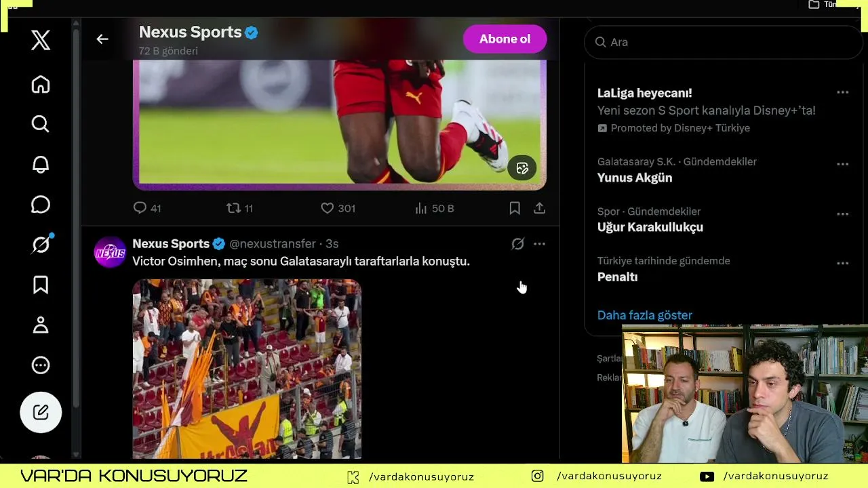Open Profile person icon
The image size is (868, 488).
pyautogui.click(x=41, y=325)
